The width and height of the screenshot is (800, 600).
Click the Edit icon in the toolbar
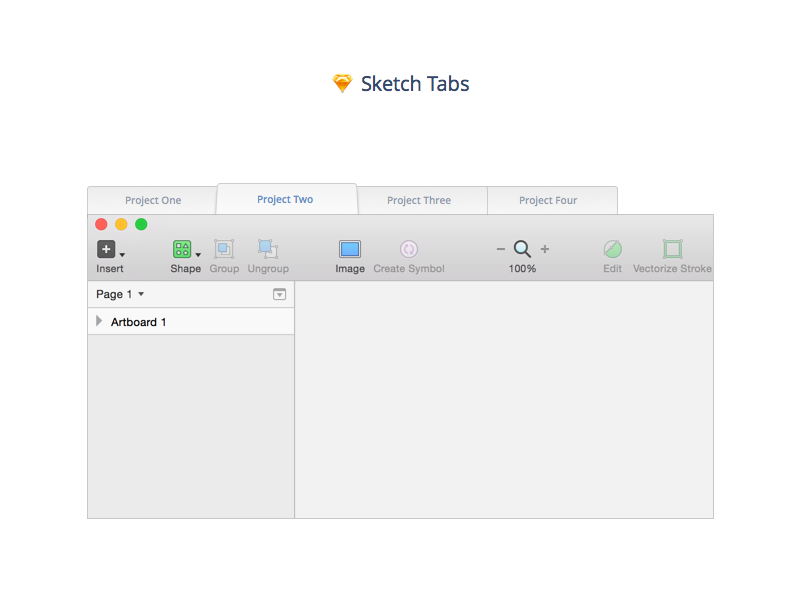[x=612, y=250]
